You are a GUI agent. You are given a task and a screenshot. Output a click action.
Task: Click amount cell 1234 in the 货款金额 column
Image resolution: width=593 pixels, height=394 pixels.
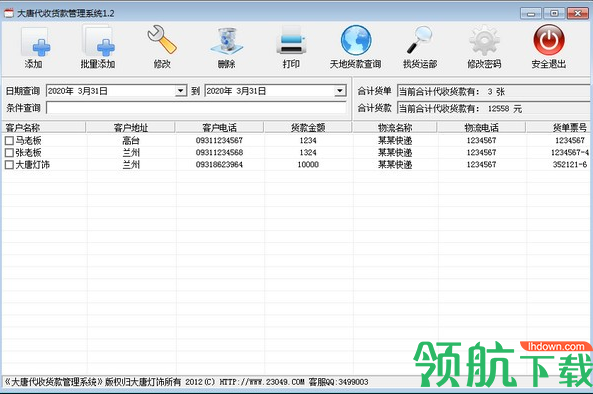[308, 141]
